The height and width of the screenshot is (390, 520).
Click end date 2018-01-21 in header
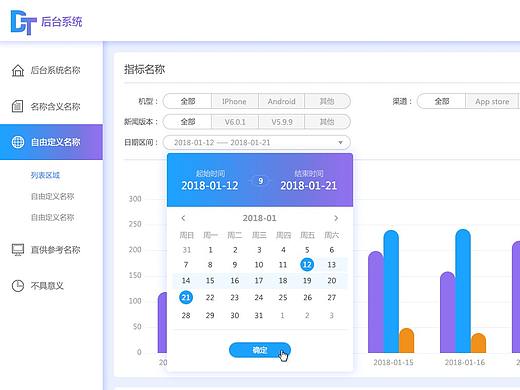click(x=309, y=186)
